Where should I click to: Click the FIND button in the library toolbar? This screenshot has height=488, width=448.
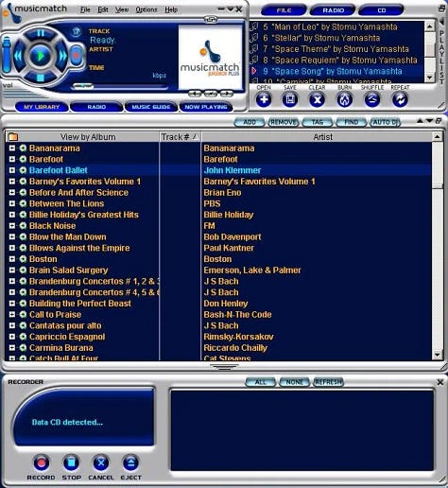coord(352,122)
